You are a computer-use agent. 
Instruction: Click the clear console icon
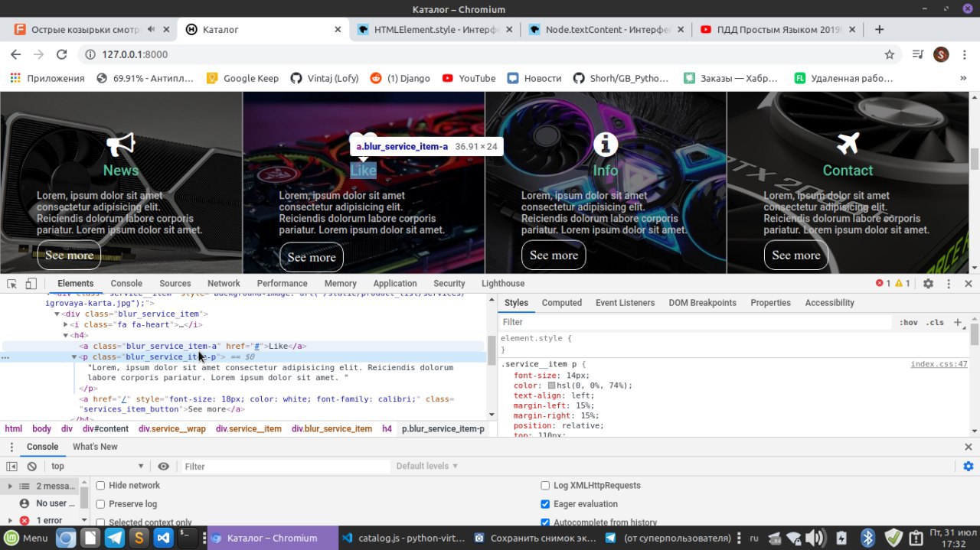(x=31, y=466)
